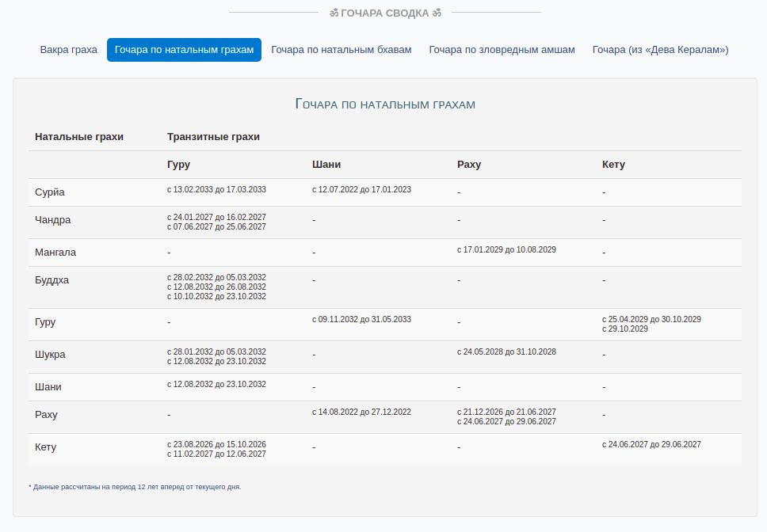The height and width of the screenshot is (532, 767).
Task: Click 'с 24.06.2027 до 29.06.2027' in Кету row
Action: pyautogui.click(x=651, y=445)
